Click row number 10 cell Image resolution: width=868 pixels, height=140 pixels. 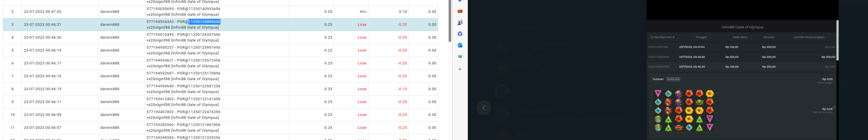13,115
